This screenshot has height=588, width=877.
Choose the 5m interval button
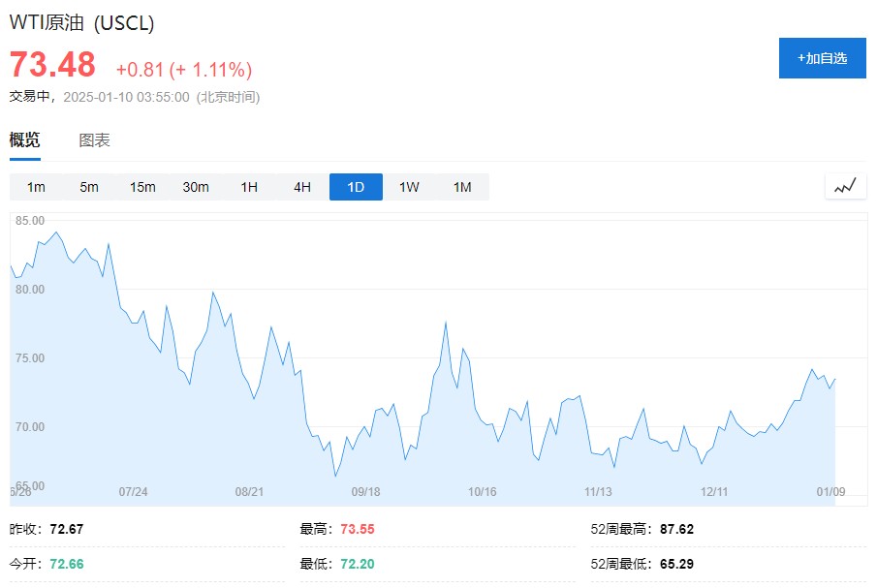[x=89, y=187]
